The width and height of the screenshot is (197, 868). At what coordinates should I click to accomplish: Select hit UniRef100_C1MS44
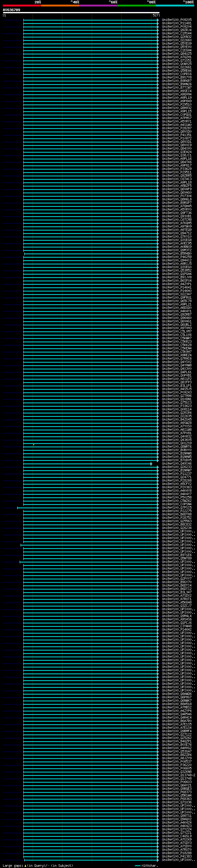[176, 33]
